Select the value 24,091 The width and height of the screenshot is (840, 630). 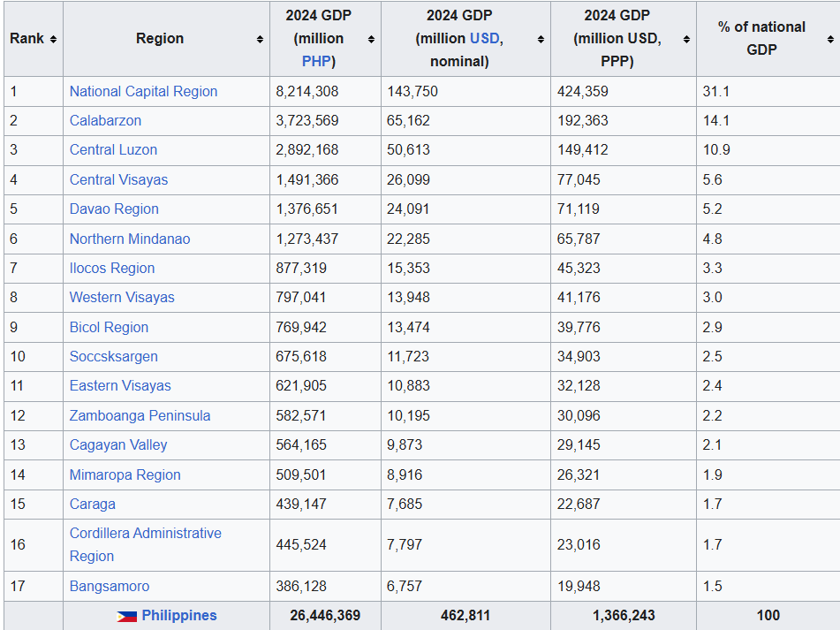click(x=408, y=209)
